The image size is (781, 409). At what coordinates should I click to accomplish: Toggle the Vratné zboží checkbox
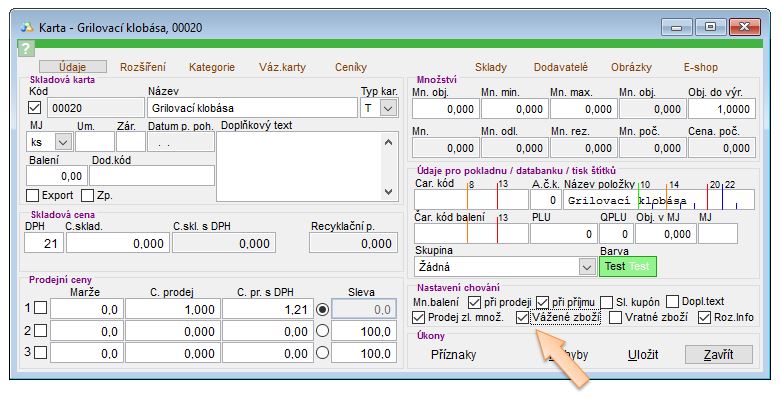click(616, 318)
